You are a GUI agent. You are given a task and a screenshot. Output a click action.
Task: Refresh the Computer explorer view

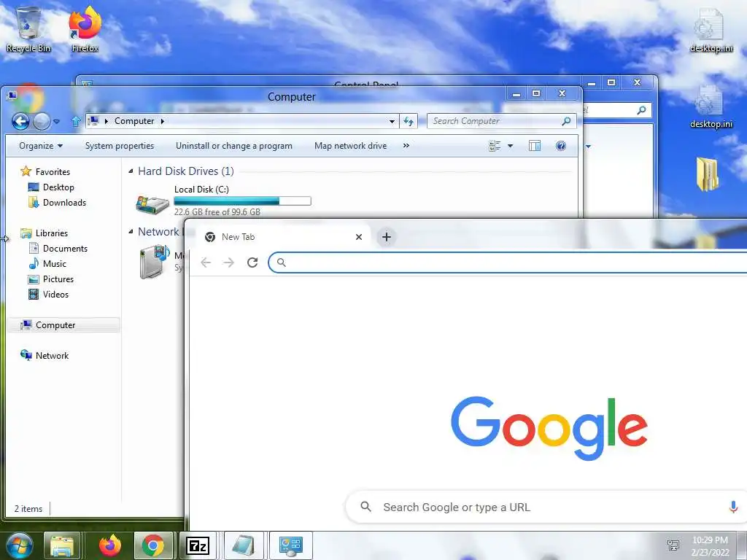[x=409, y=122]
